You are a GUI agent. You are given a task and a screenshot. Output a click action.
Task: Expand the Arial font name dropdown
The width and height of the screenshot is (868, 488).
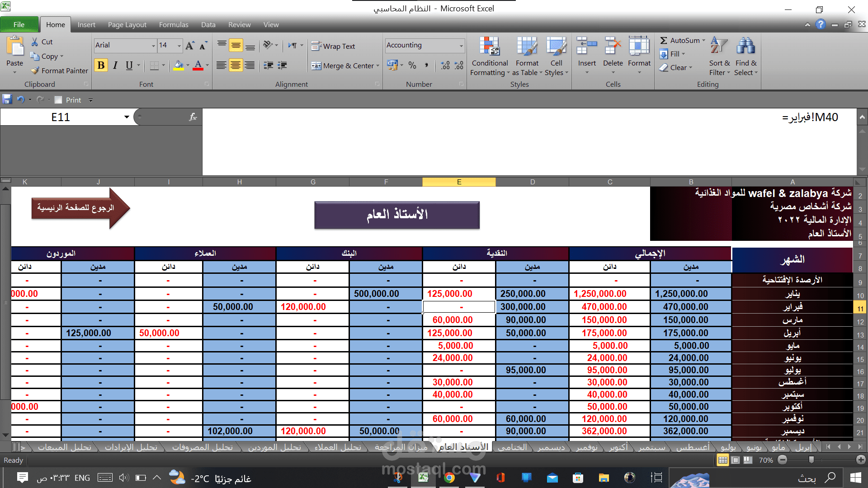pos(153,45)
